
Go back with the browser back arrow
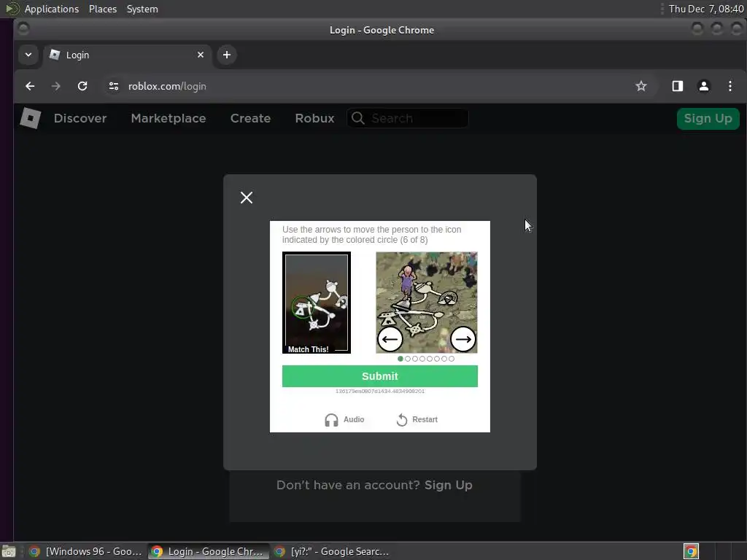30,86
